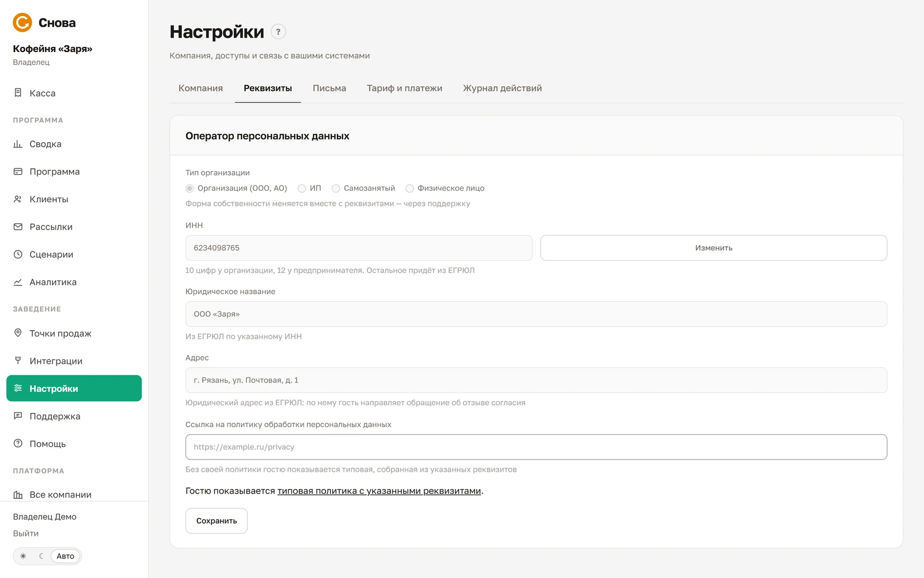
Task: Click the Поддержка chat icon
Action: (18, 416)
